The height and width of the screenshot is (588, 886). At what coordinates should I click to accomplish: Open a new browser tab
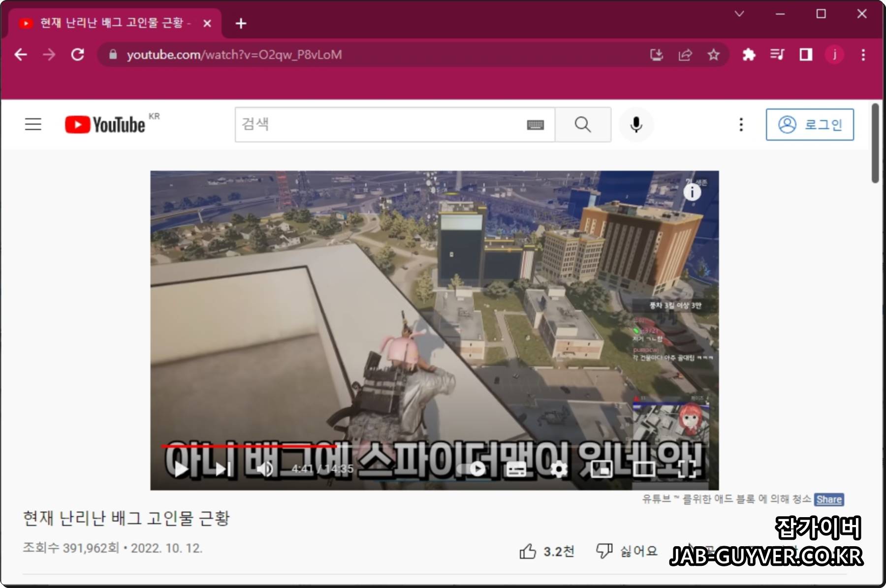[241, 23]
